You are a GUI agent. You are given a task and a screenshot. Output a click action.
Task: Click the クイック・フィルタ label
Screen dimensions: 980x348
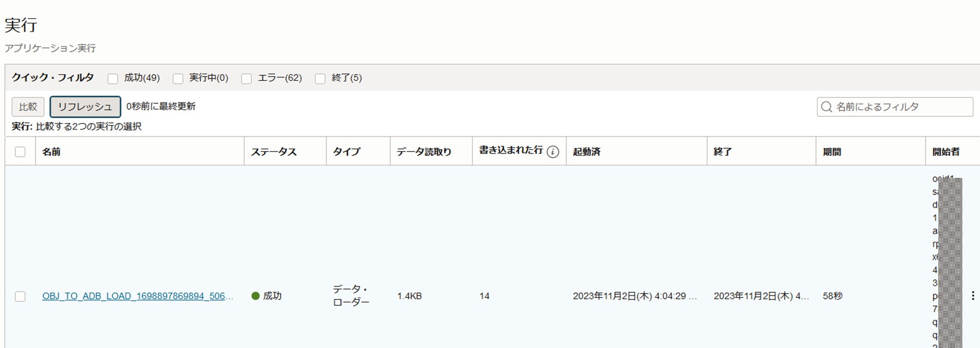tap(53, 77)
